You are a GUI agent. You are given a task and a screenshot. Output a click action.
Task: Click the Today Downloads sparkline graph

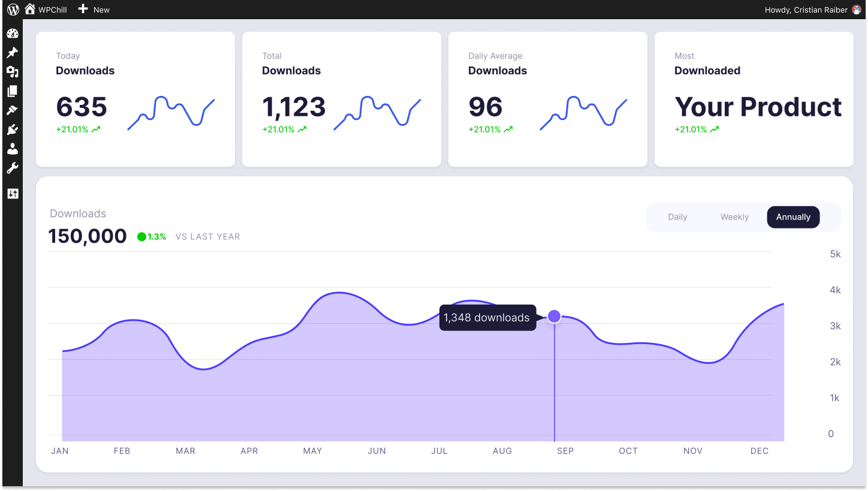(171, 112)
